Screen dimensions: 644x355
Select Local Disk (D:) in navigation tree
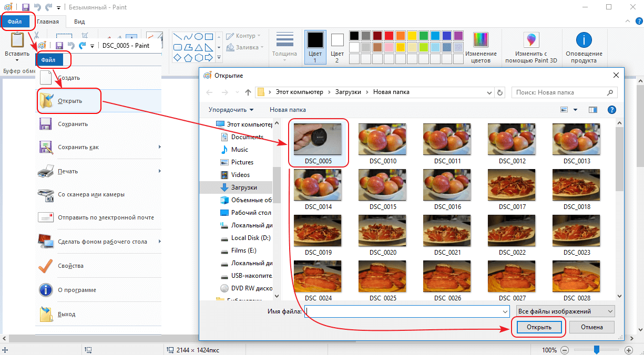[x=250, y=238]
